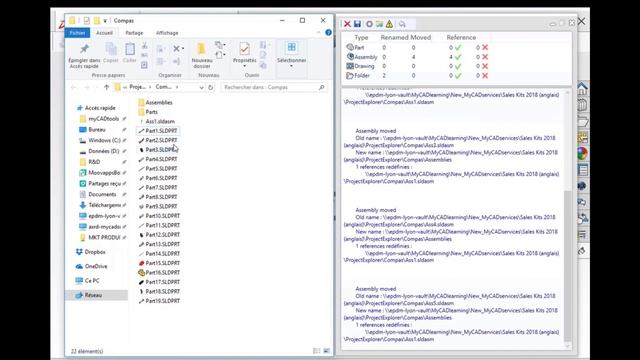
Task: Select the file 'Part1.SLDPRT'
Action: [x=161, y=131]
